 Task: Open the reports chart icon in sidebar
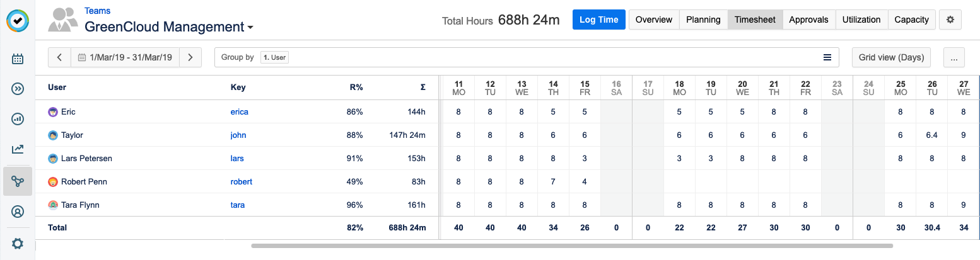click(18, 119)
